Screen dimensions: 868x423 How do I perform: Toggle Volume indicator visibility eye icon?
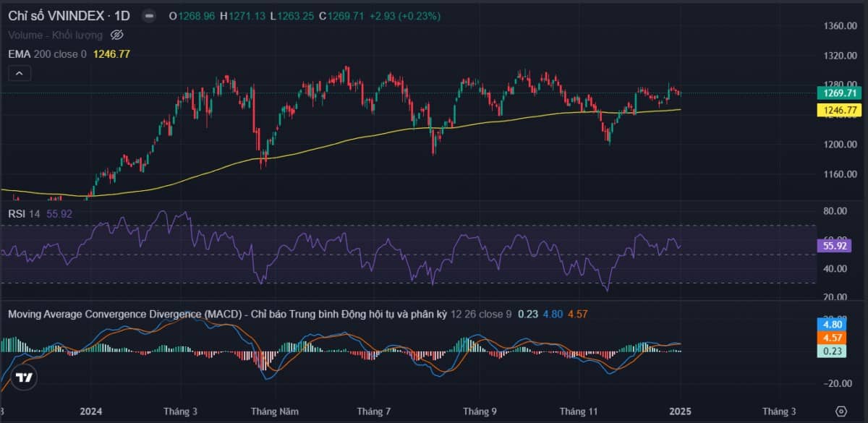(x=117, y=34)
